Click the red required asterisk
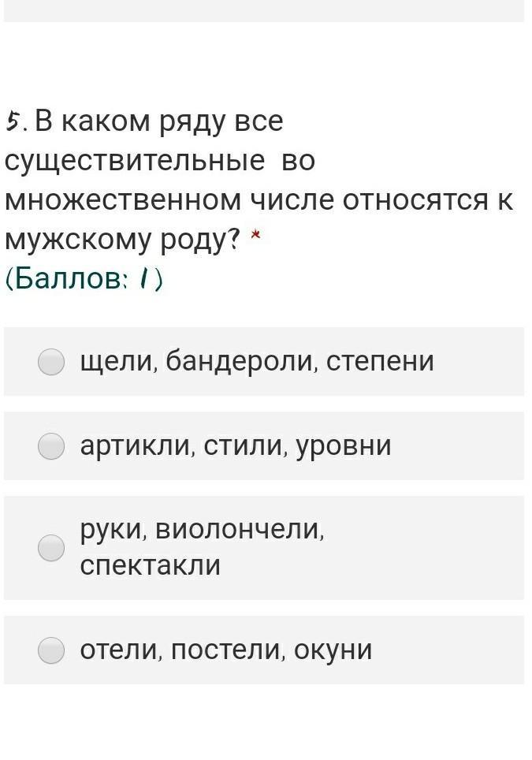The image size is (532, 760). coord(256,236)
